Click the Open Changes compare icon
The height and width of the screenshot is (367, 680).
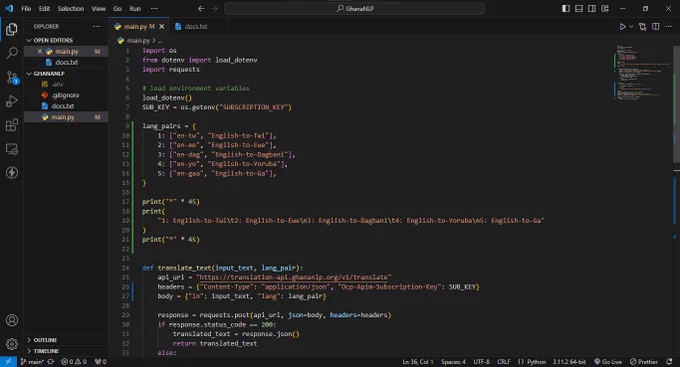[643, 26]
